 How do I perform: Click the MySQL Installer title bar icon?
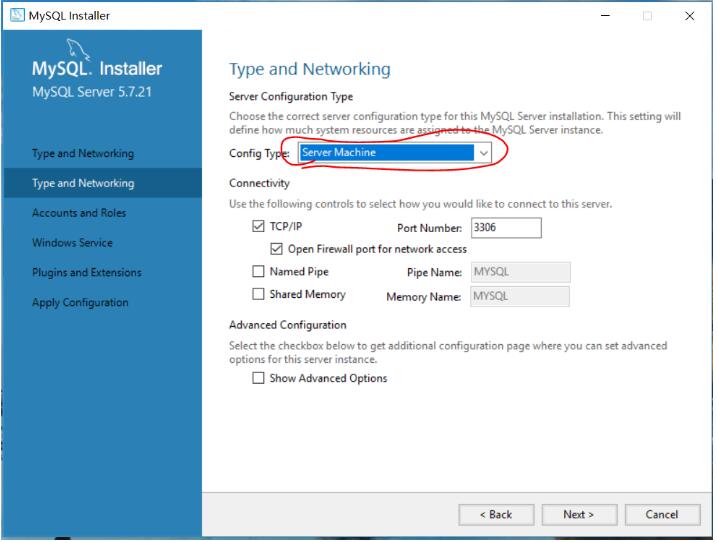point(12,15)
